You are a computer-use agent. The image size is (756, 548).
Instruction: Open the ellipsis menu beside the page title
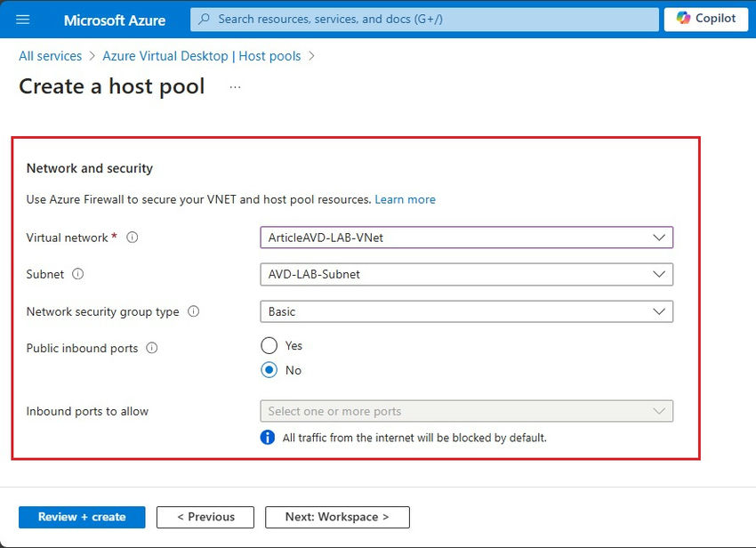tap(234, 87)
